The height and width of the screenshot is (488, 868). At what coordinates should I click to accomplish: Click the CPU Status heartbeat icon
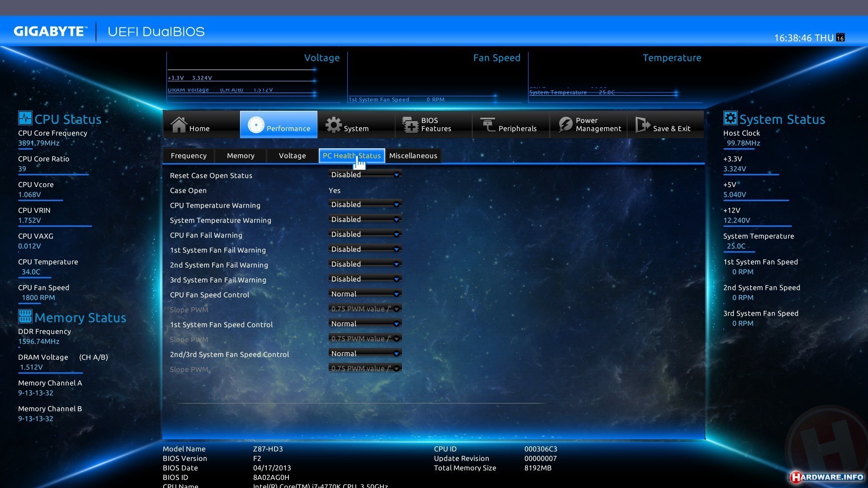pos(25,118)
